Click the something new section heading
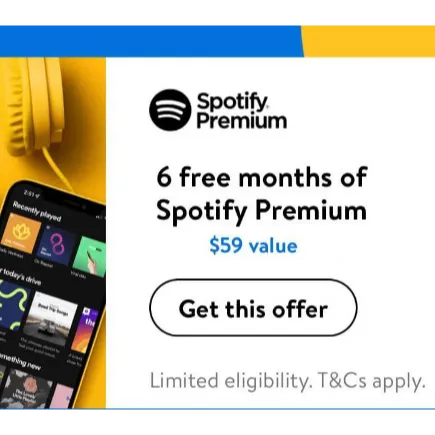Screen dimensions: 435x435 pyautogui.click(x=19, y=361)
